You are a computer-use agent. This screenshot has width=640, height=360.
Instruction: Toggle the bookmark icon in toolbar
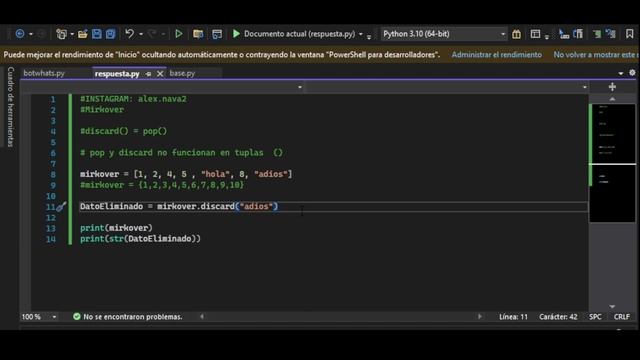(629, 34)
